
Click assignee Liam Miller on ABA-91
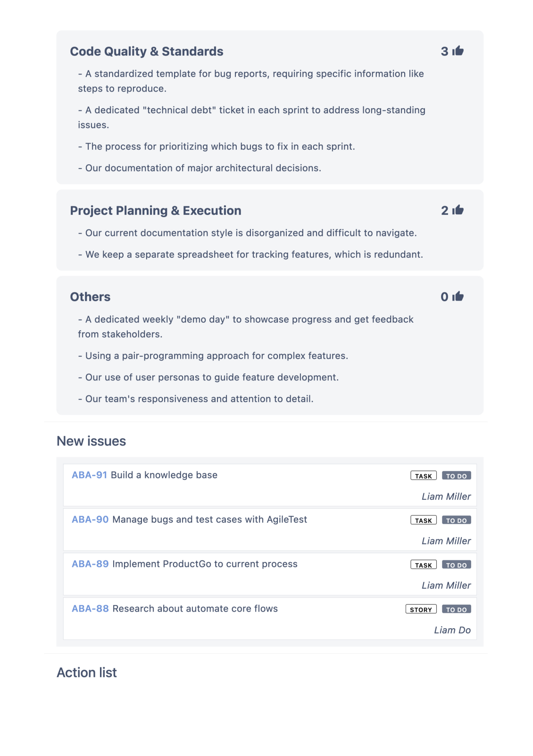pos(446,496)
